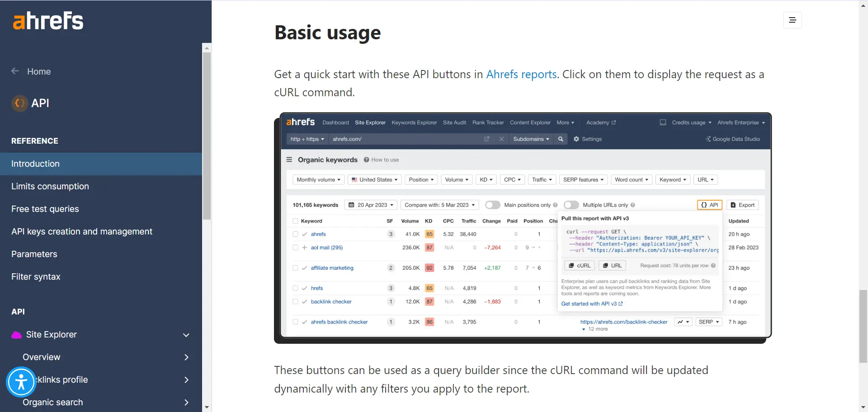The image size is (868, 412).
Task: Expand the Backlinks profile submenu arrow
Action: click(x=186, y=380)
